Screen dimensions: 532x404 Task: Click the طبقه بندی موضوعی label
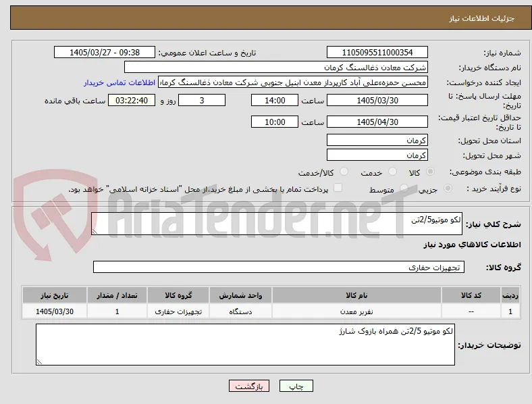click(485, 172)
